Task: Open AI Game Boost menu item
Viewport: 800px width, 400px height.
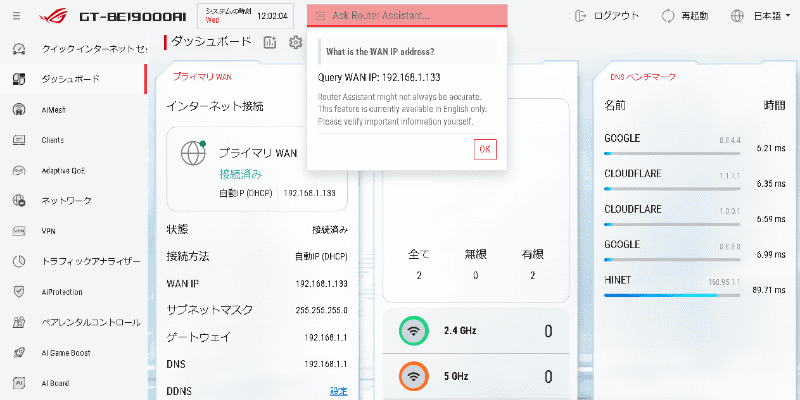Action: 66,353
